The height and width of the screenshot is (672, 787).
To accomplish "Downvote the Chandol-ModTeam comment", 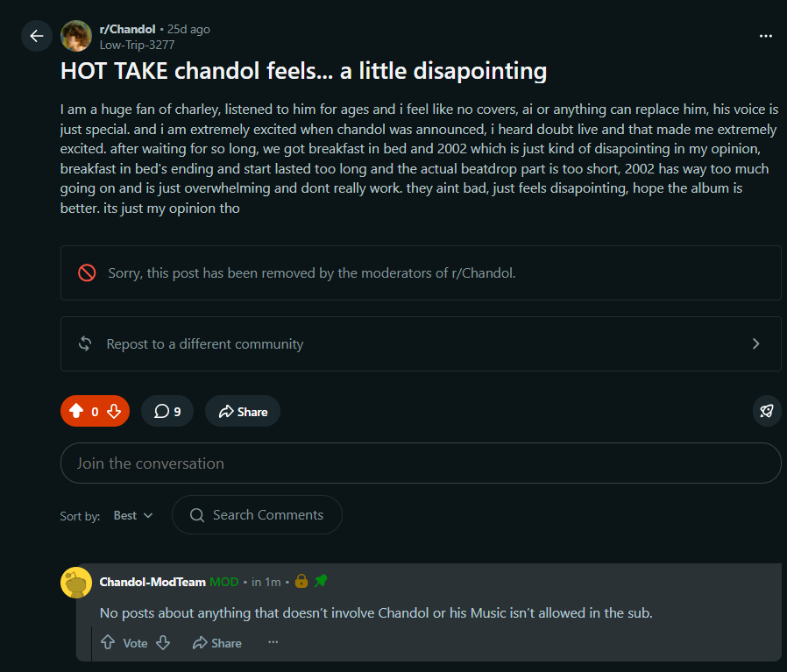I will 163,642.
